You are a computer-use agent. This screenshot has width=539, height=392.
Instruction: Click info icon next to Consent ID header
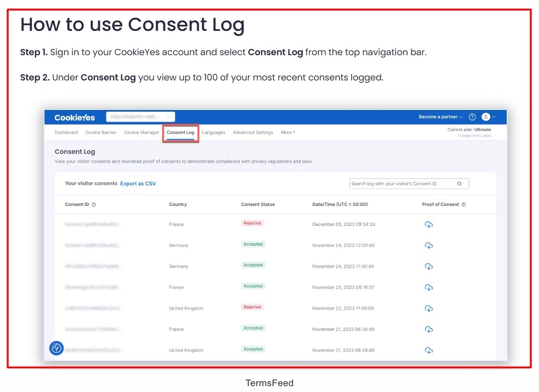(94, 204)
